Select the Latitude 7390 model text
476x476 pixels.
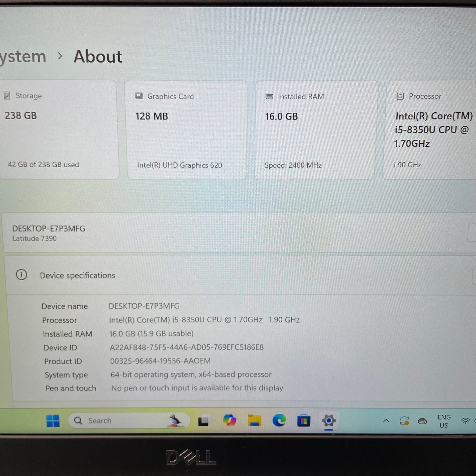click(35, 238)
